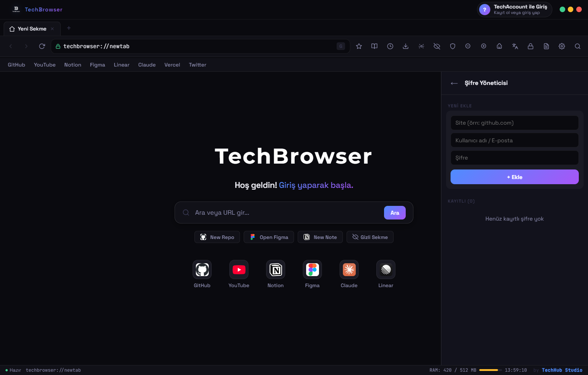Click the TechBrowser logo icon
The height and width of the screenshot is (375, 588).
coord(16,9)
